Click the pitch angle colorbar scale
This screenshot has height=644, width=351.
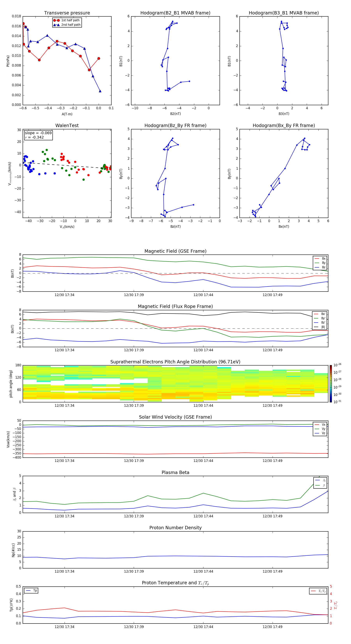click(x=331, y=384)
